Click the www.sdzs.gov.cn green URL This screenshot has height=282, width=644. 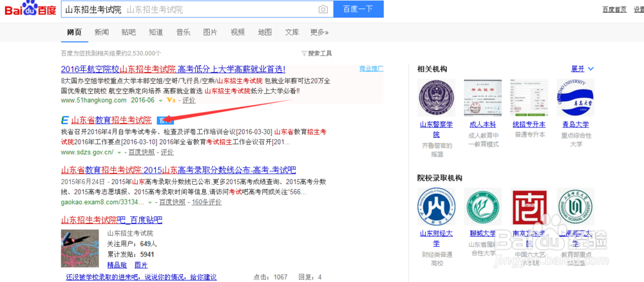(87, 153)
